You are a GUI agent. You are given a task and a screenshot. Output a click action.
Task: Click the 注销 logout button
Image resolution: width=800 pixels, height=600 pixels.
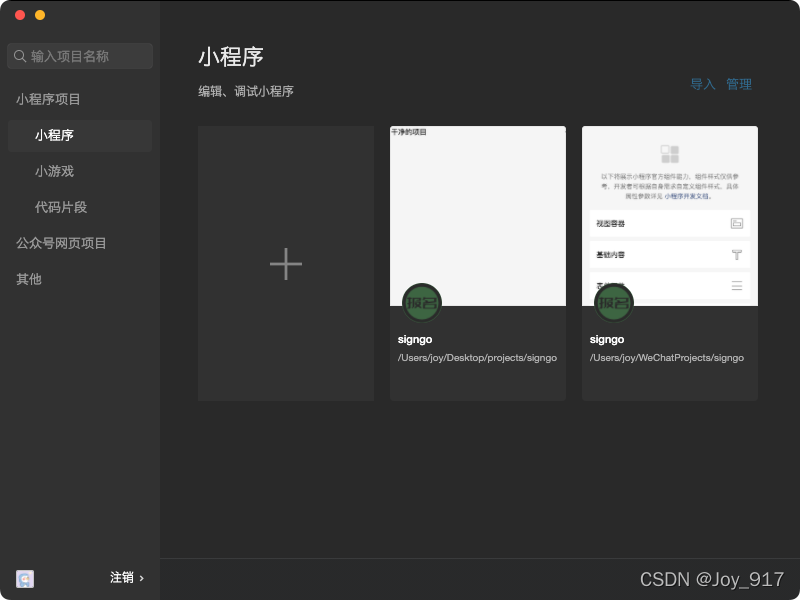pyautogui.click(x=122, y=578)
